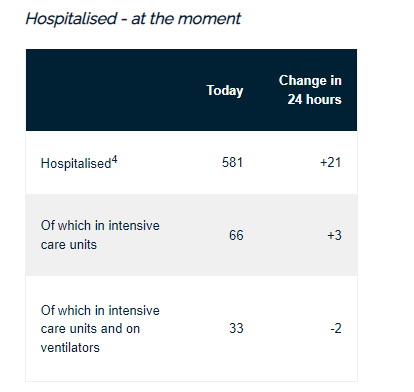Click the italic word "Hospitalised" in the heading
This screenshot has height=392, width=414.
71,19
